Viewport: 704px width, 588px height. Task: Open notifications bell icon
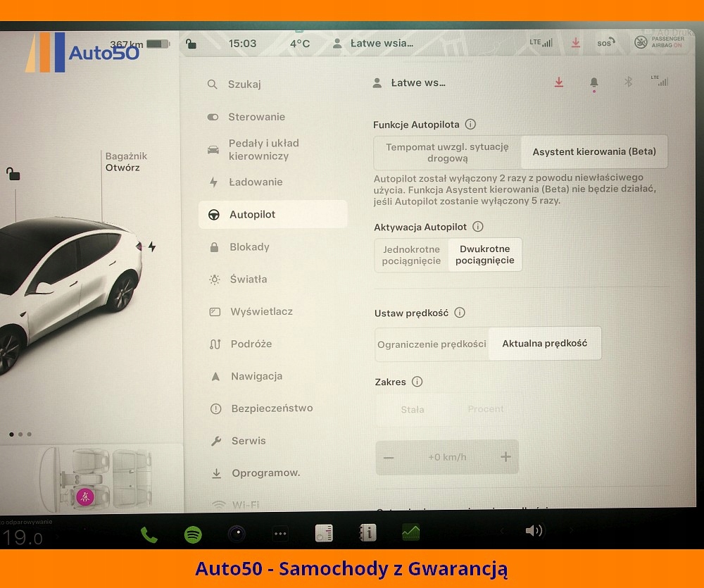click(594, 83)
